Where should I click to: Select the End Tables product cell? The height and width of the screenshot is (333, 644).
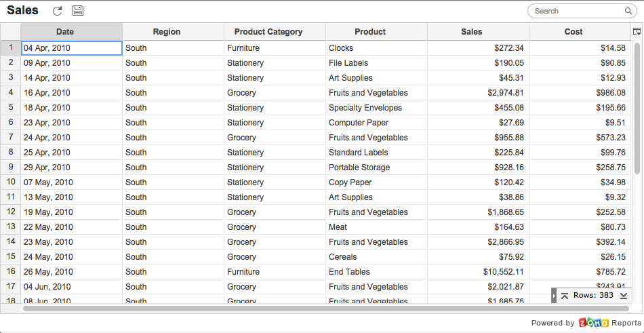349,272
